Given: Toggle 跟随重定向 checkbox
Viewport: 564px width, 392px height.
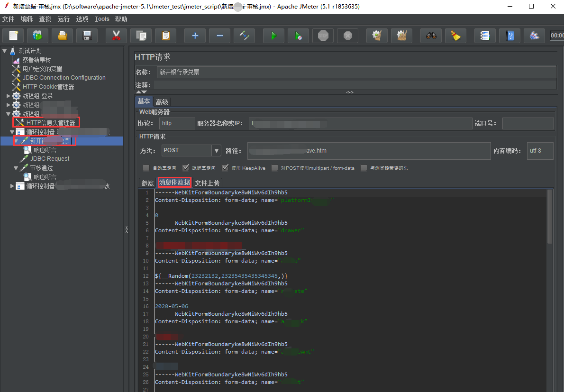Looking at the screenshot, I should click(x=186, y=168).
